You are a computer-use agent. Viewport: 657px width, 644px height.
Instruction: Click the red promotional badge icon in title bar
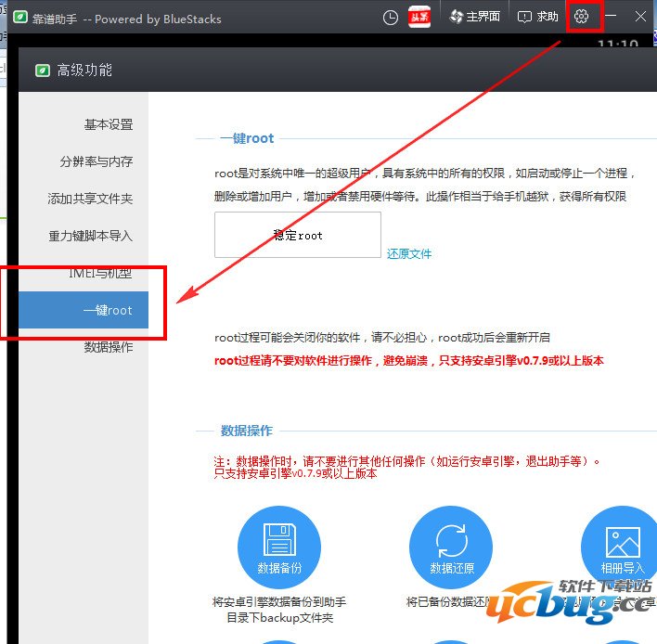click(x=419, y=18)
